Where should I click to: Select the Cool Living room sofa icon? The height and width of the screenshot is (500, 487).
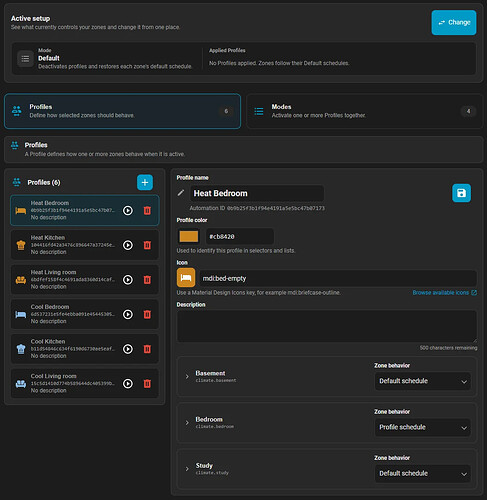click(21, 384)
